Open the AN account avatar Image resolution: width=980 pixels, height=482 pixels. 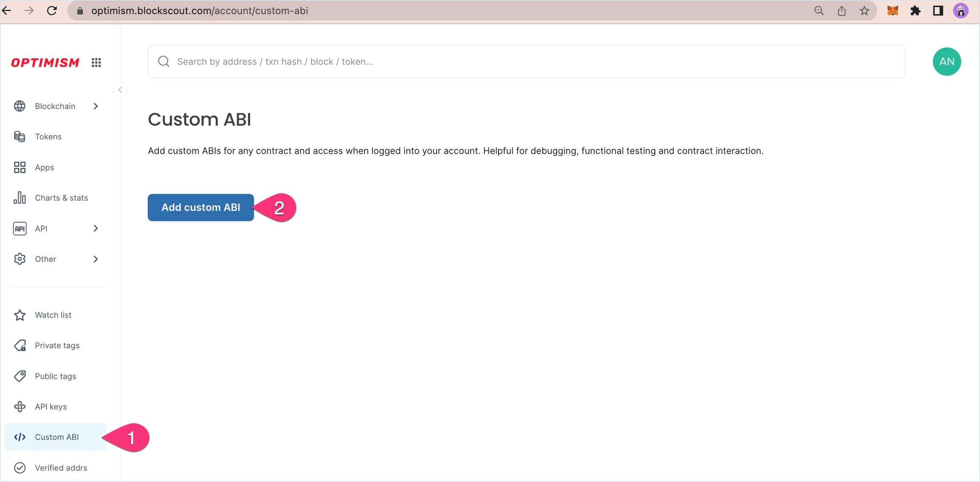(x=946, y=62)
